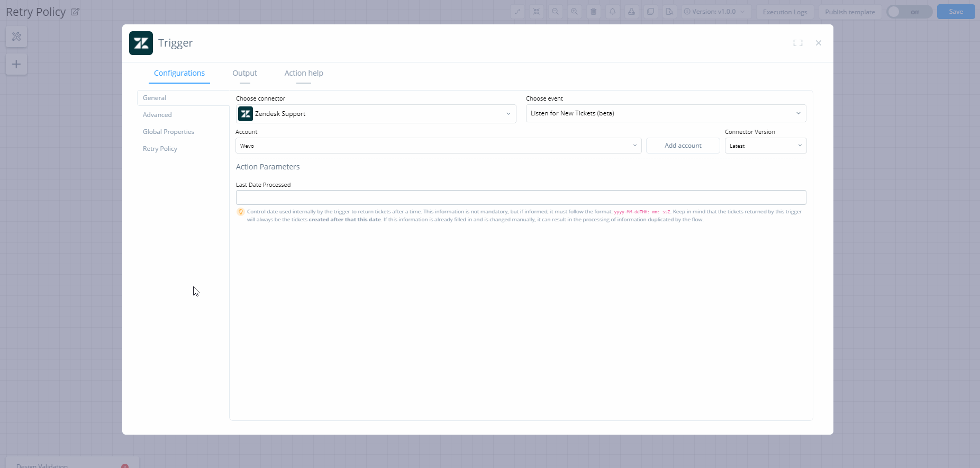The height and width of the screenshot is (468, 980).
Task: Click the plus add-step button
Action: pyautogui.click(x=16, y=64)
